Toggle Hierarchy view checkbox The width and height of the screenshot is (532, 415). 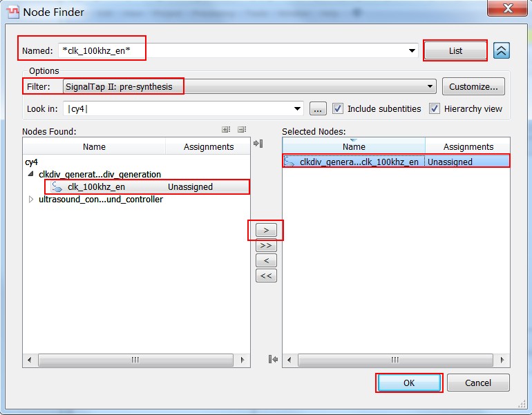point(435,108)
